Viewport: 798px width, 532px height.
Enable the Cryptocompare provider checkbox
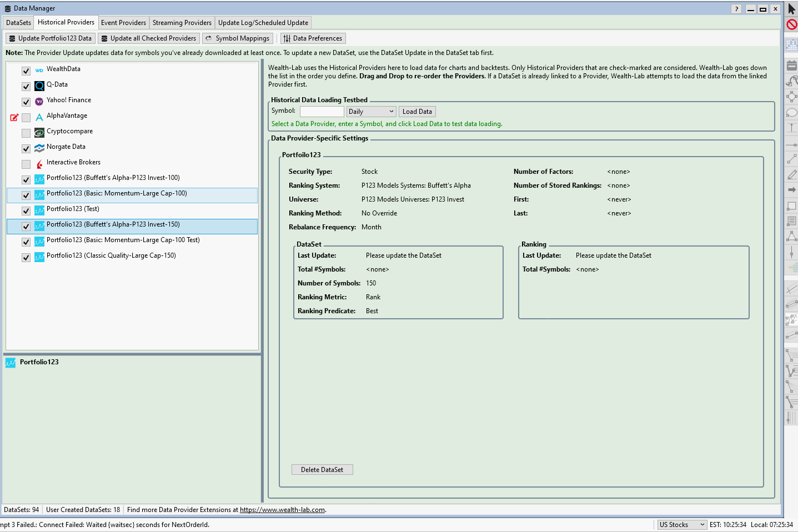pos(26,133)
